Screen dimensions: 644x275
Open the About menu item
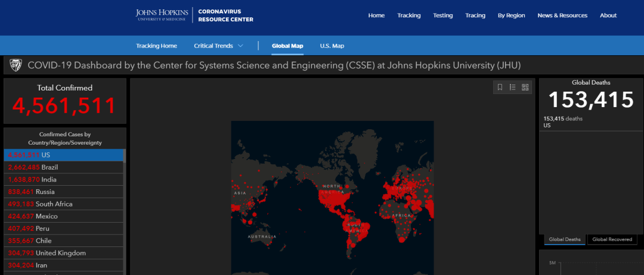pyautogui.click(x=608, y=15)
